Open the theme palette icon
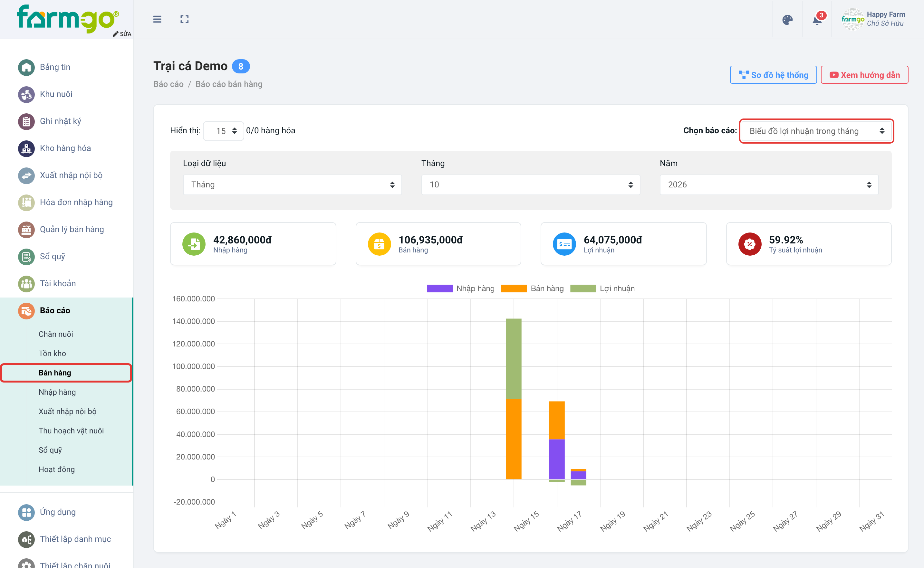 pos(787,20)
